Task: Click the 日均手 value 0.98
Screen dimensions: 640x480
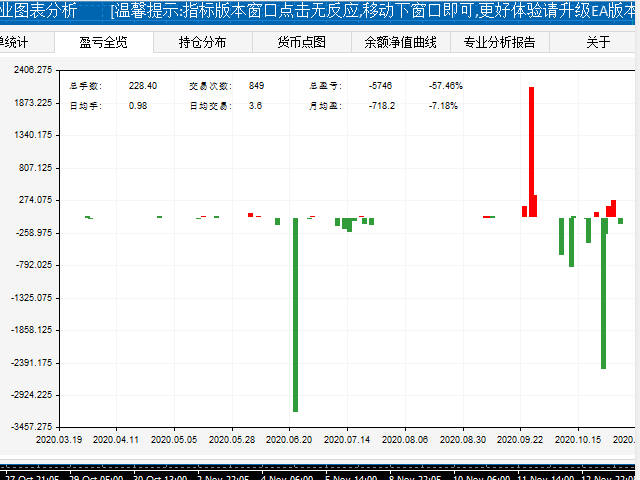Action: [138, 106]
